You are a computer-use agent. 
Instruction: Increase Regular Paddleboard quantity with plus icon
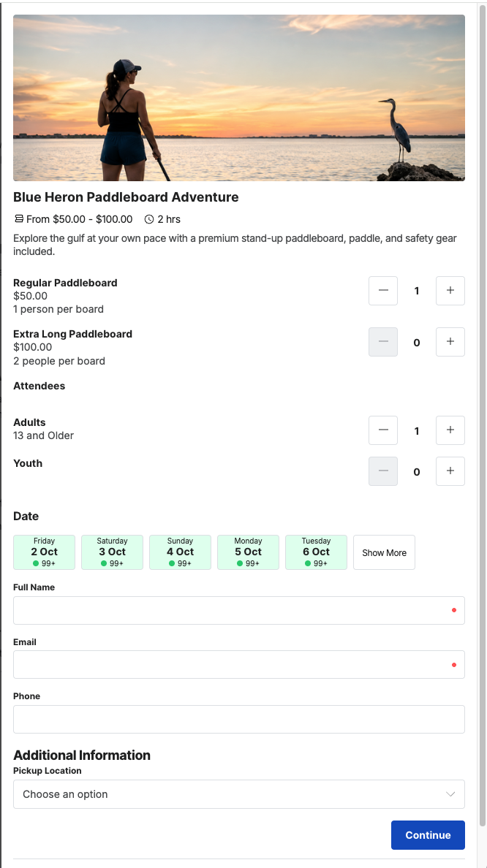click(x=450, y=291)
